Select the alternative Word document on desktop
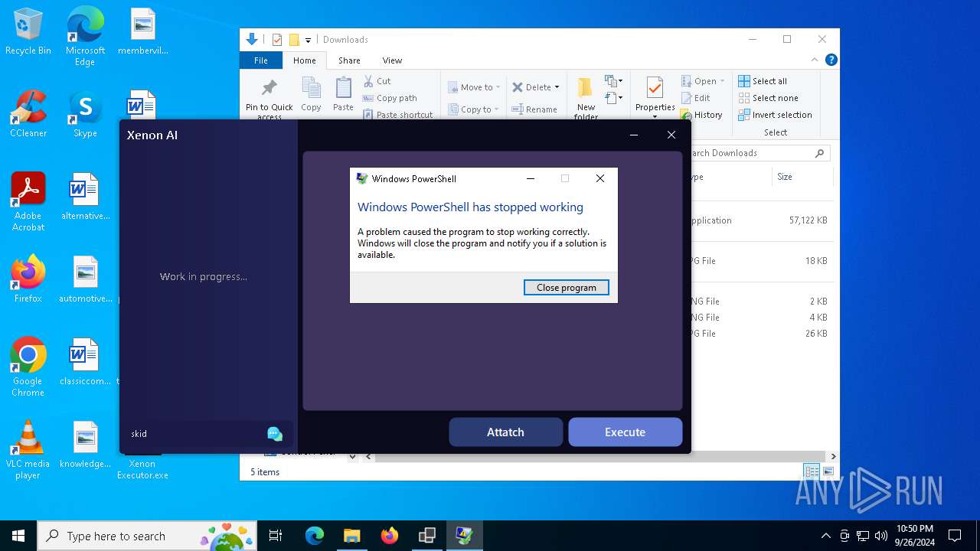This screenshot has height=551, width=980. pos(85,197)
